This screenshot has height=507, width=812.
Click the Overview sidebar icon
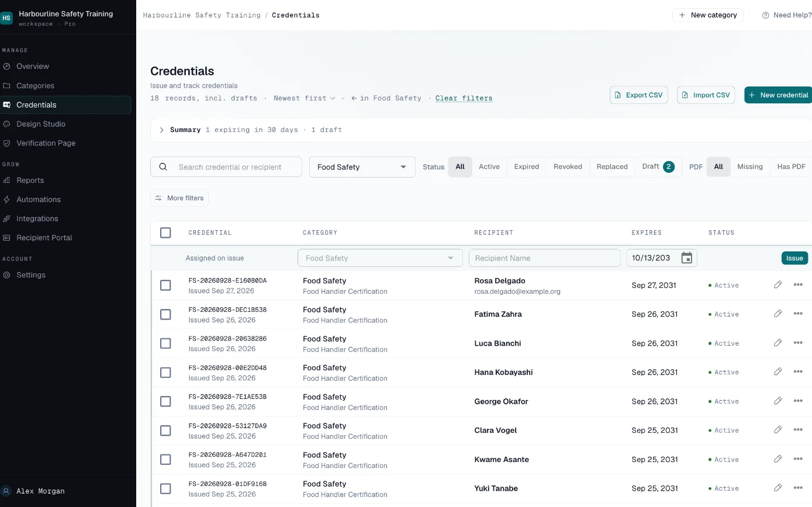[6, 67]
